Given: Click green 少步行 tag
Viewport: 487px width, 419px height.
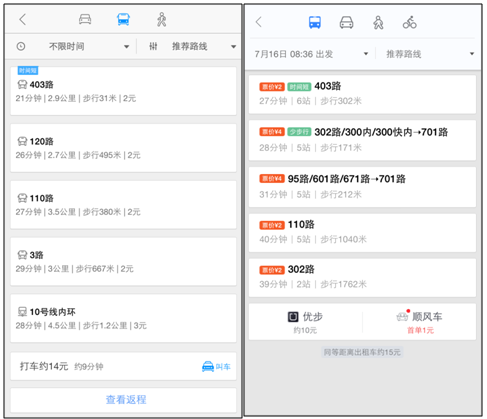Looking at the screenshot, I should 299,132.
